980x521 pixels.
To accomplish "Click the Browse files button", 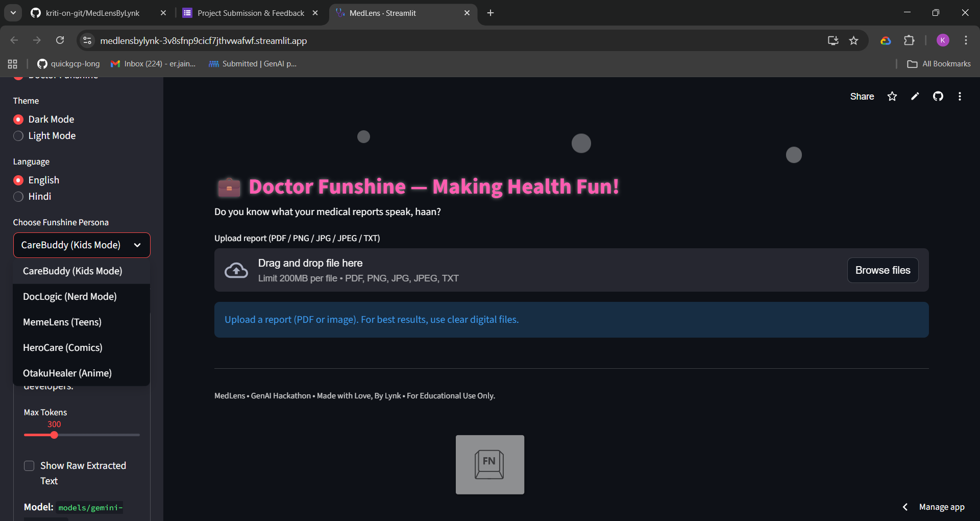I will tap(883, 270).
